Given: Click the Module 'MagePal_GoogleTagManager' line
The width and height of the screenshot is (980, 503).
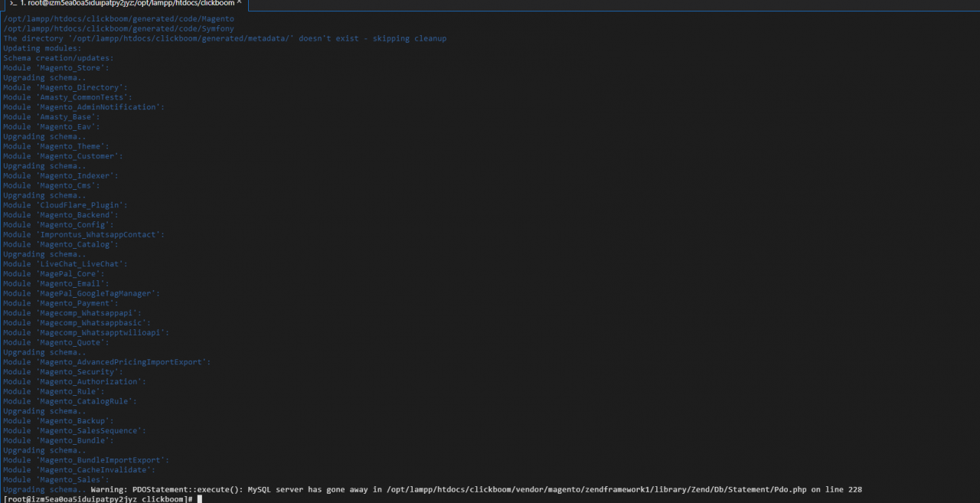Looking at the screenshot, I should (x=82, y=293).
